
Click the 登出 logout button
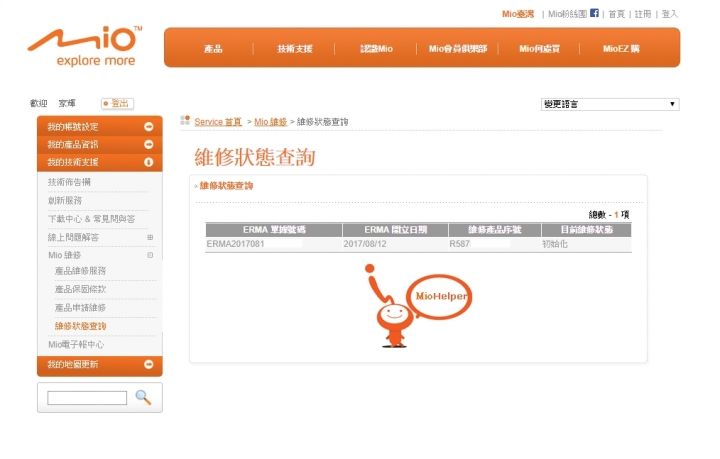pos(118,103)
